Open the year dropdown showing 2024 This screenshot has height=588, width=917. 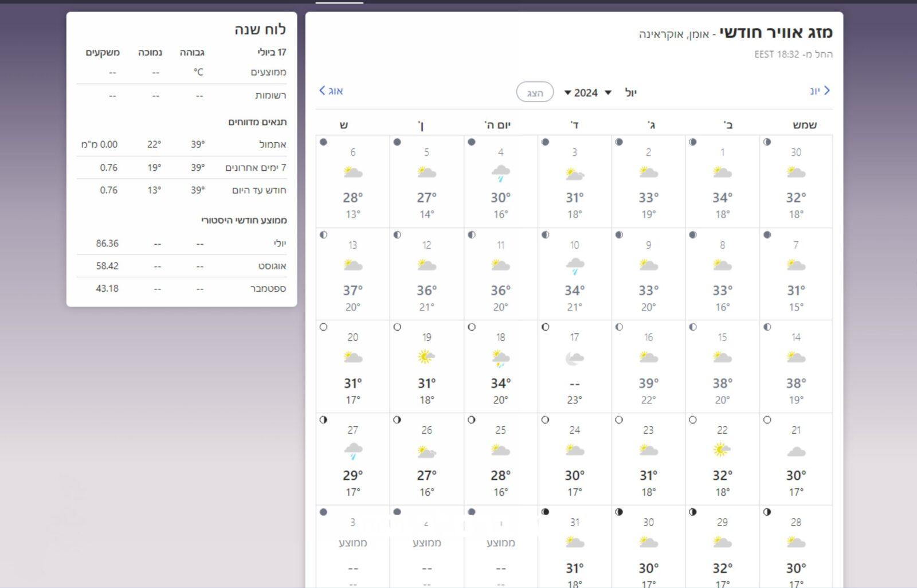(585, 93)
